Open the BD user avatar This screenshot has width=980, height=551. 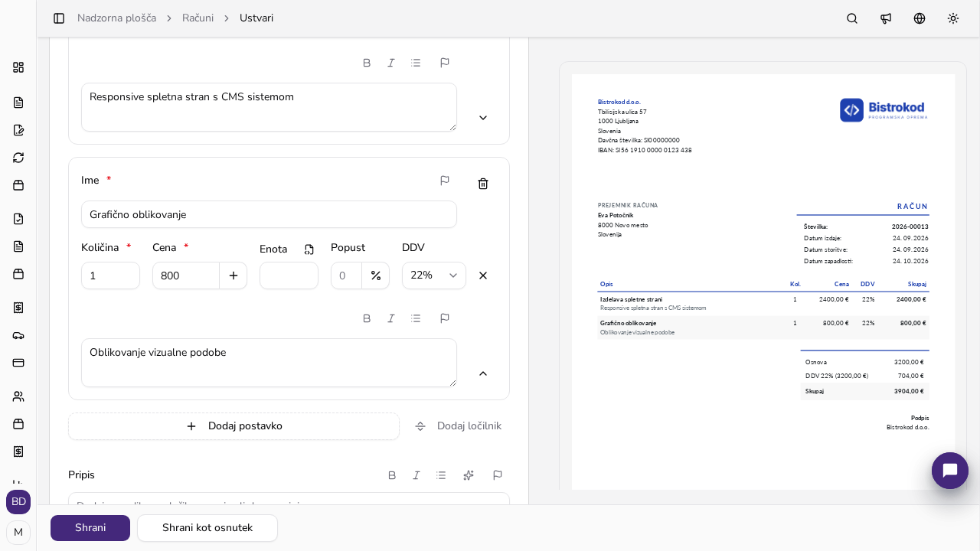point(18,502)
